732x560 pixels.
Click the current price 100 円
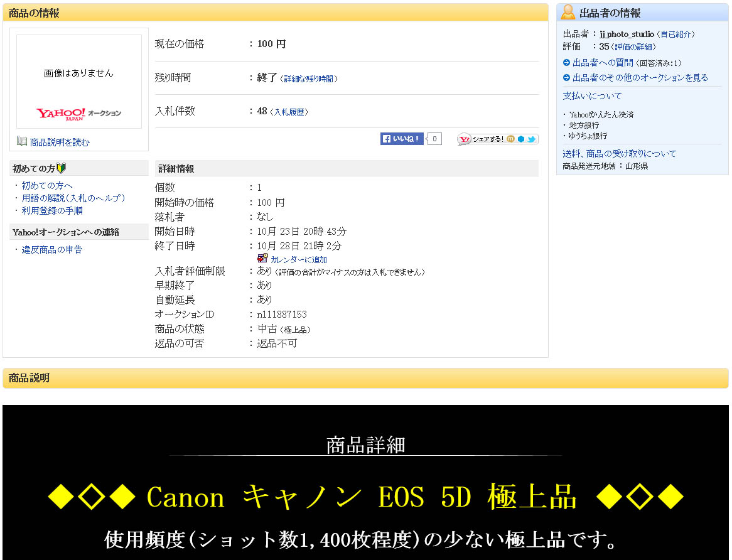click(271, 44)
